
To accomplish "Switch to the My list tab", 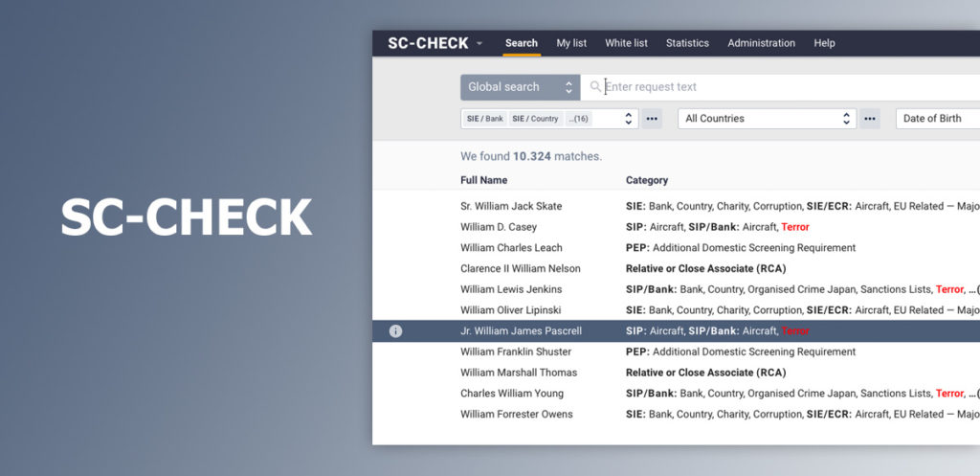I will [x=571, y=43].
